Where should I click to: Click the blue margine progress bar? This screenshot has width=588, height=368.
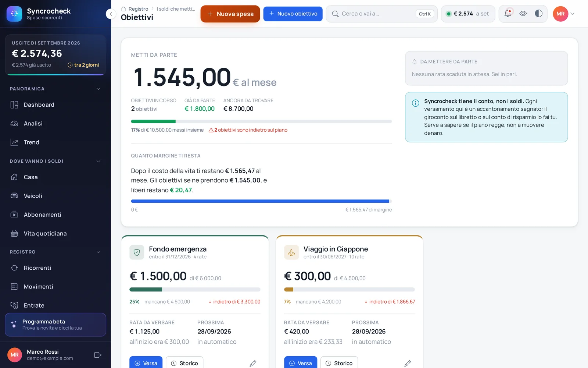pos(261,201)
